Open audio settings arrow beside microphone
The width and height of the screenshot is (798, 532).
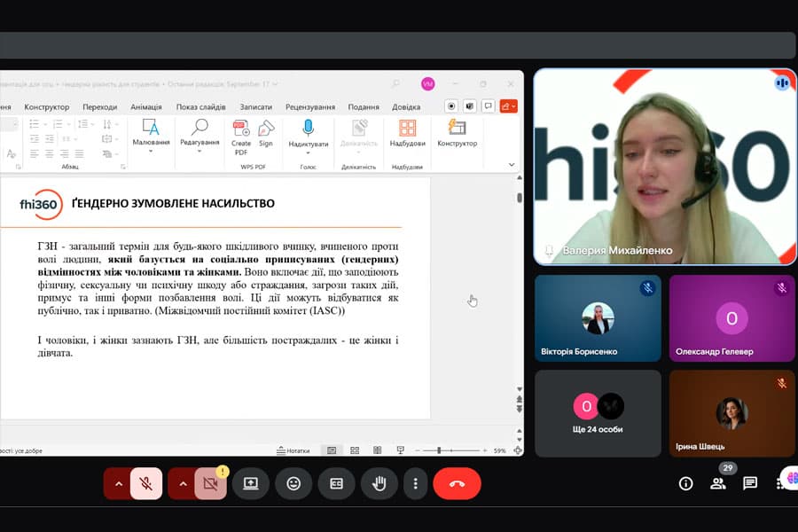118,483
